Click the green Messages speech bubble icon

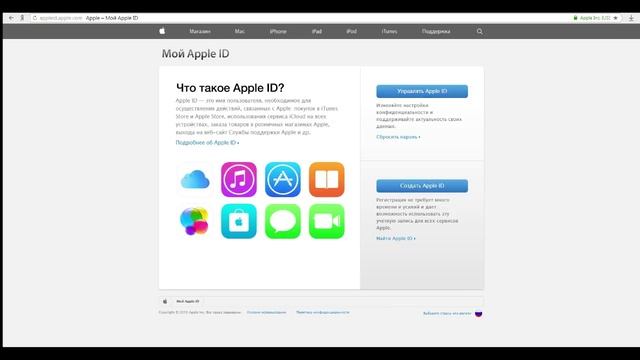pyautogui.click(x=283, y=221)
